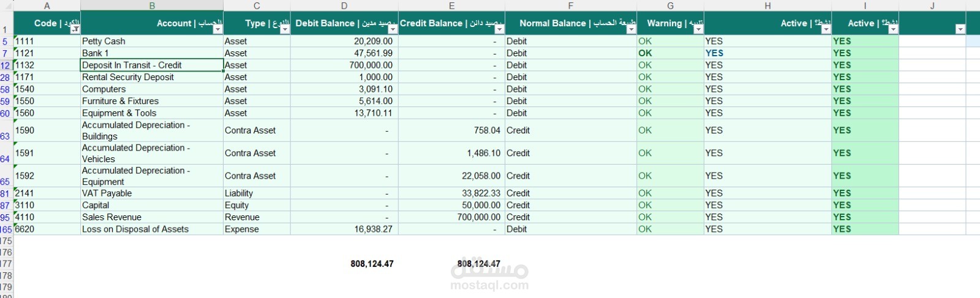Click the debit total 808,124.47 in column D
980x298 pixels.
372,264
